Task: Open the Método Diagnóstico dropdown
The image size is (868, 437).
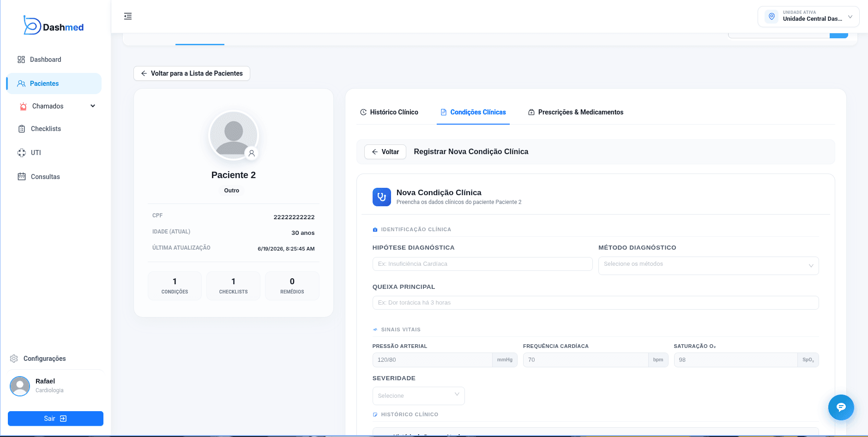Action: tap(709, 266)
